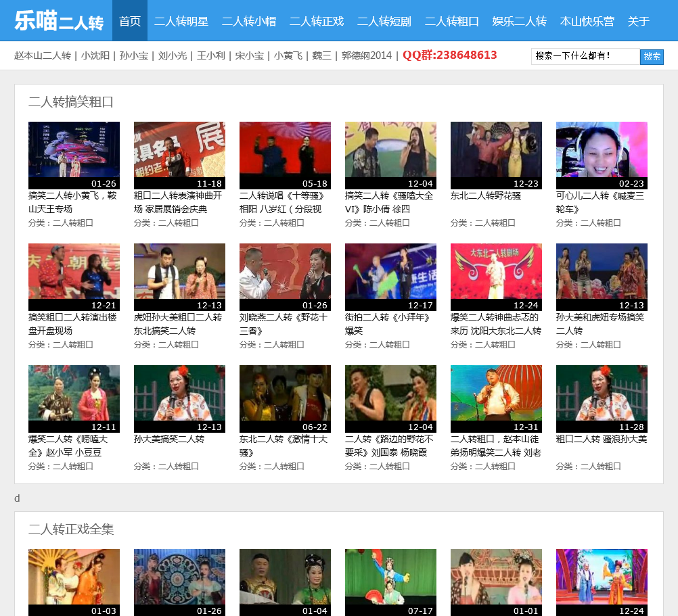
Task: Click the 郭德纲2014 tag link
Action: [x=367, y=55]
